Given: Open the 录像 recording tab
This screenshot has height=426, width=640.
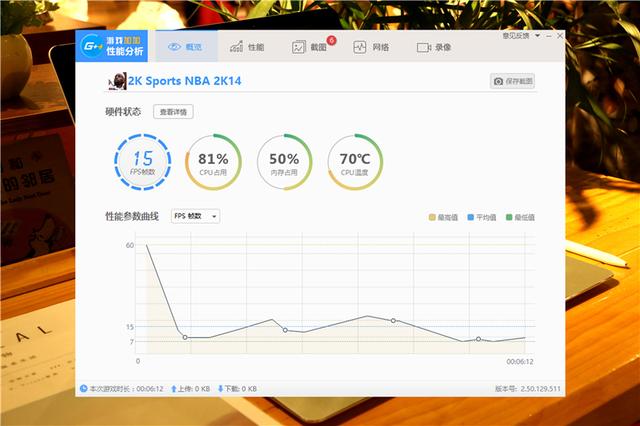Looking at the screenshot, I should click(434, 47).
